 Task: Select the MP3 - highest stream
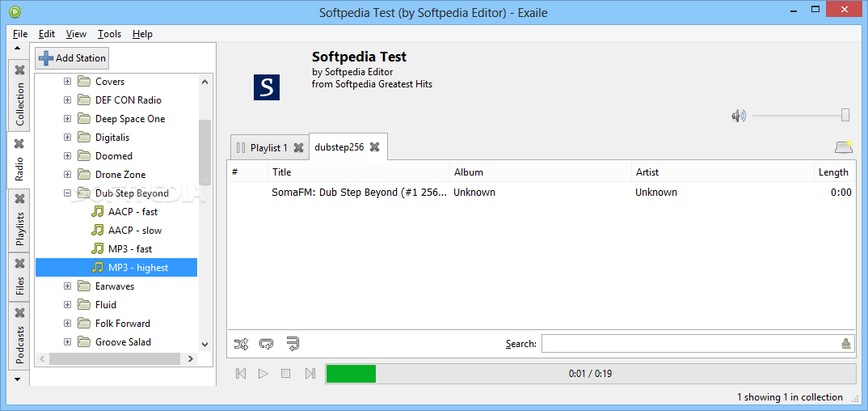coord(116,268)
